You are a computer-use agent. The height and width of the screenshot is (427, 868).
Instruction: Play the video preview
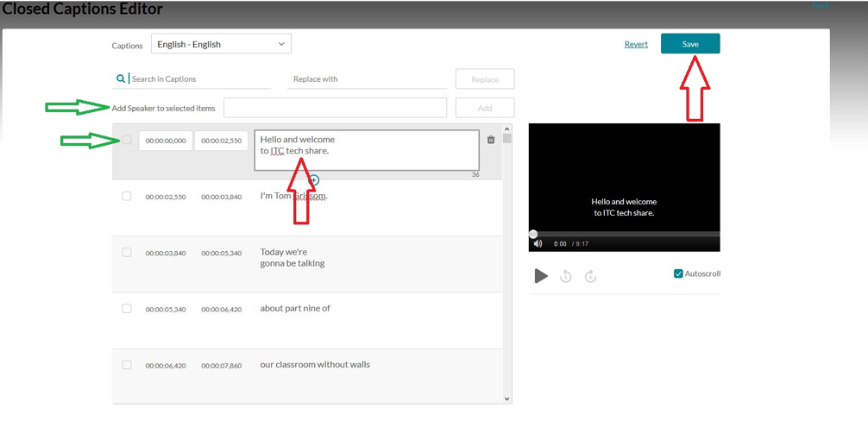point(541,276)
